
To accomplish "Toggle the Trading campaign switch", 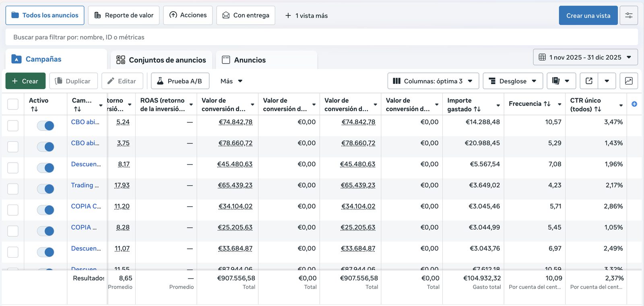I will [x=45, y=189].
